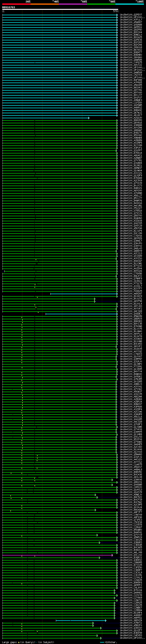This screenshot has width=146, height=644.
Task: Open hit UniRef100_B1SHF4
Action: (131, 613)
